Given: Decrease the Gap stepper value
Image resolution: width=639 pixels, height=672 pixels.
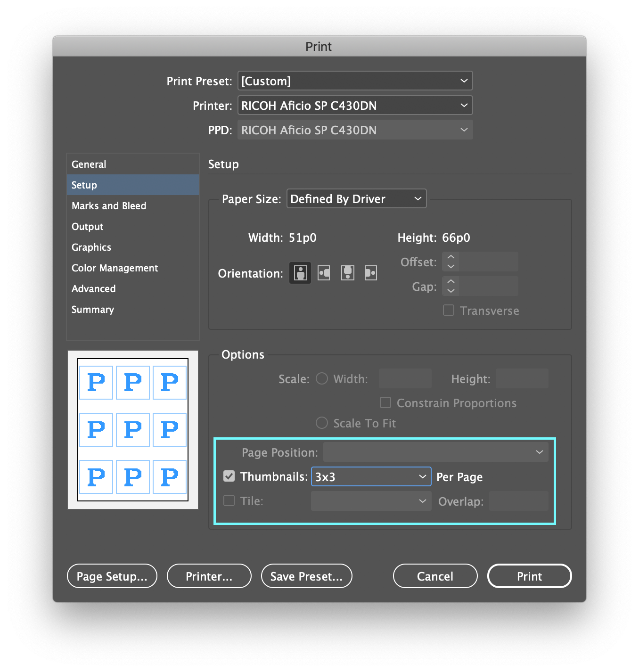Looking at the screenshot, I should pyautogui.click(x=451, y=291).
